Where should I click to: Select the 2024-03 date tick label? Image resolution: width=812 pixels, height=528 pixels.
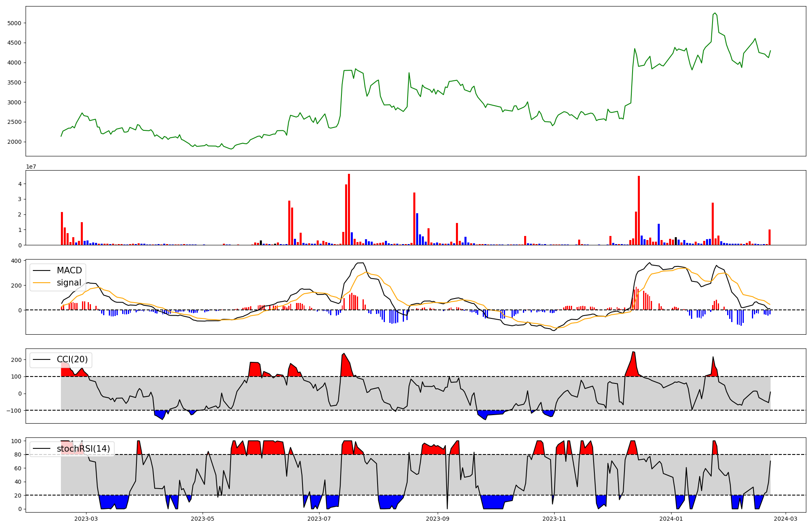point(786,519)
